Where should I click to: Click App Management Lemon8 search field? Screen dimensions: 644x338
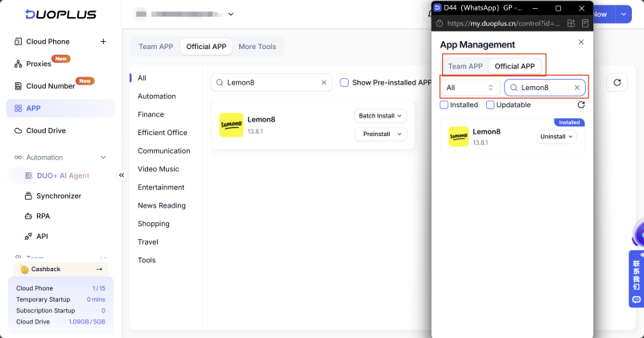coord(545,88)
